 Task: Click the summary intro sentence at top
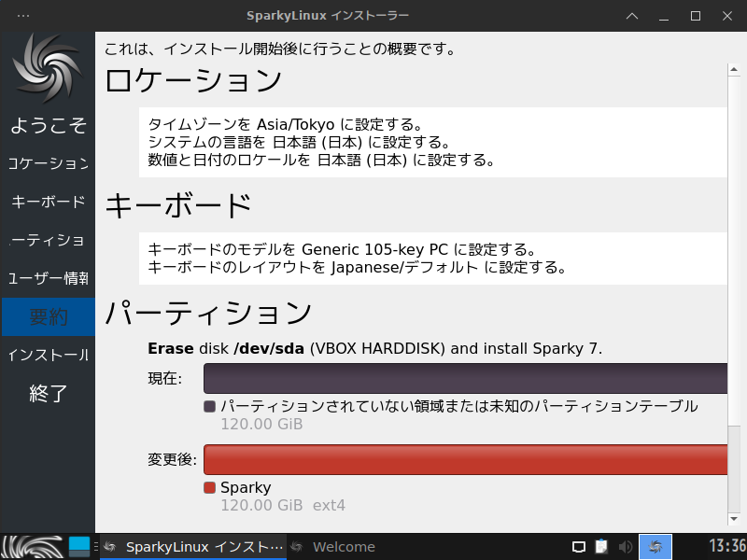pyautogui.click(x=281, y=49)
